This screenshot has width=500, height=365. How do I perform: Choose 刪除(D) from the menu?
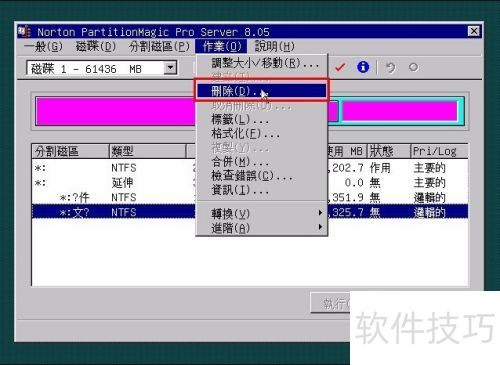pyautogui.click(x=261, y=91)
